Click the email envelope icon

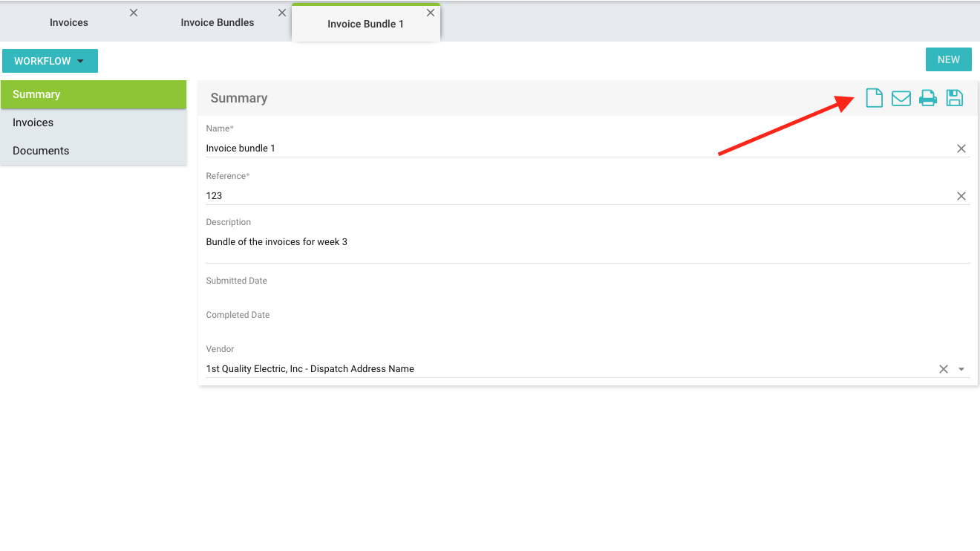point(901,98)
